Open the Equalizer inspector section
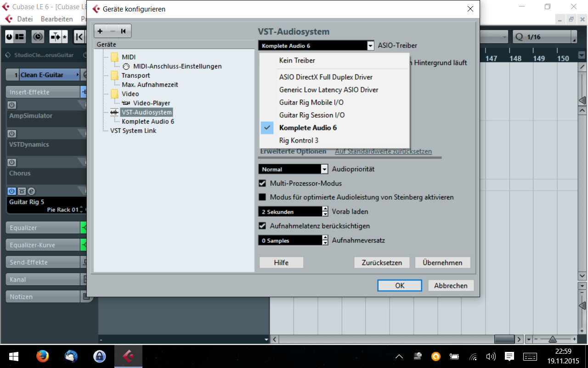 tap(43, 228)
